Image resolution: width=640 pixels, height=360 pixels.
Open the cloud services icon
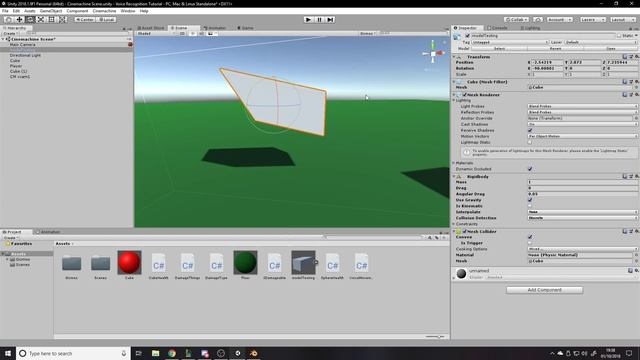click(x=538, y=19)
